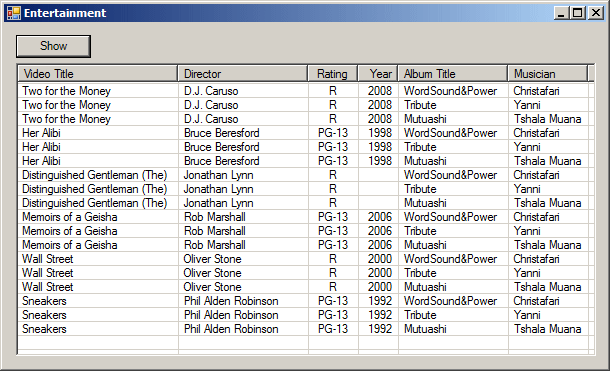Close the Entertainment window

[x=596, y=13]
